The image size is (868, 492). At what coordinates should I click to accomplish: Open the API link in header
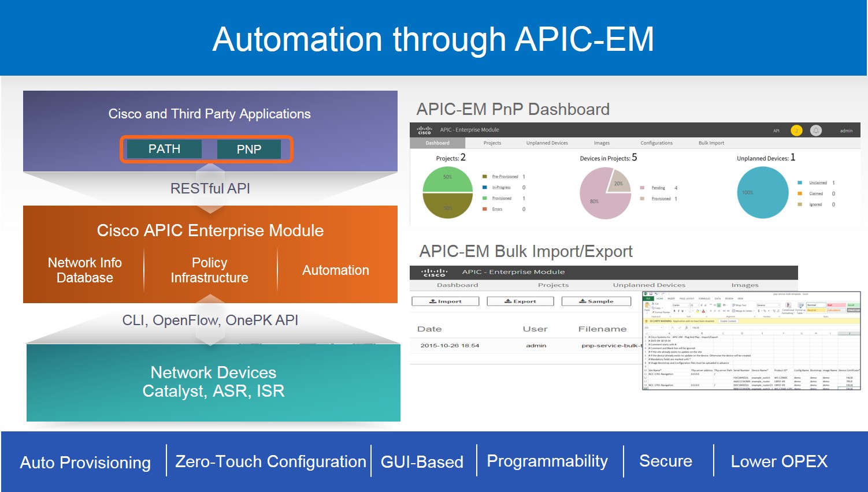(776, 131)
